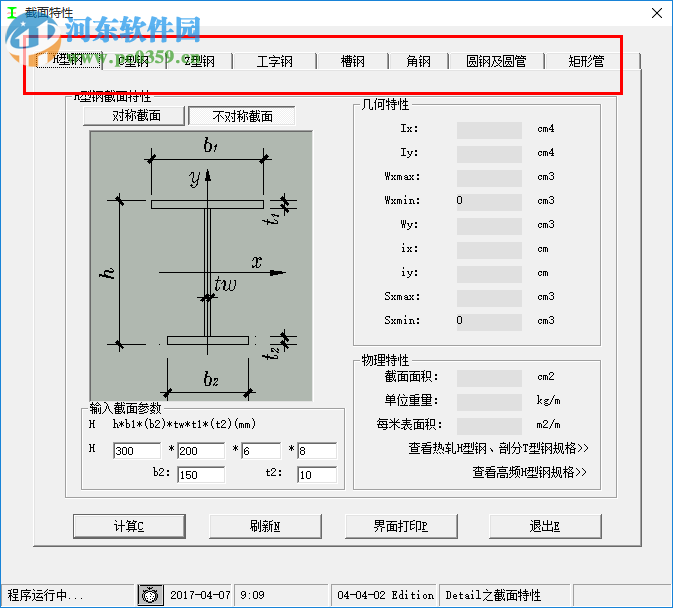Screen dimensions: 673x608
Task: Switch to the H型钢 tab
Action: (x=69, y=60)
